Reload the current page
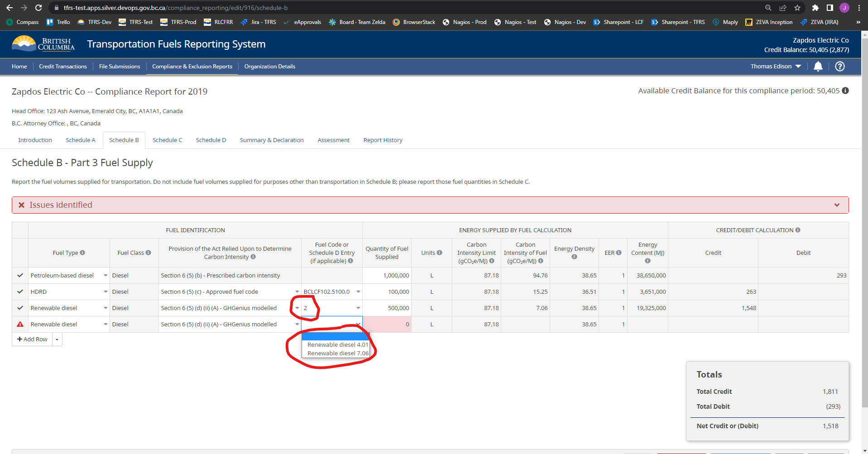Screen dimensions: 868x454 [x=38, y=8]
